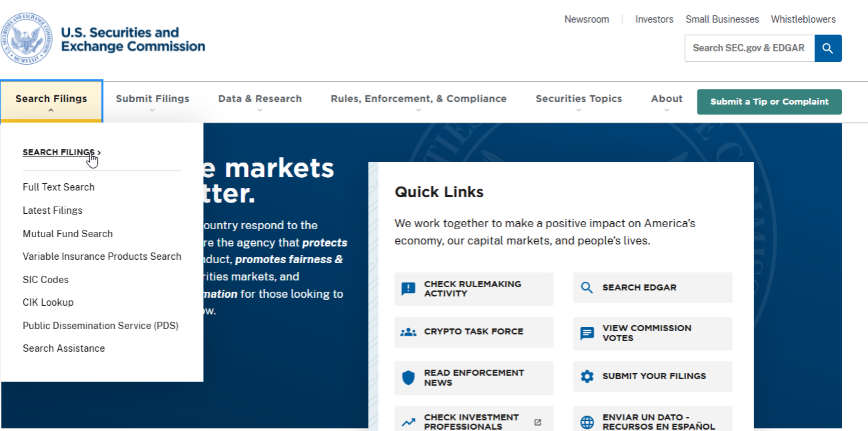Image resolution: width=868 pixels, height=431 pixels.
Task: Collapse the Search Filings dropdown menu
Action: coord(51,102)
